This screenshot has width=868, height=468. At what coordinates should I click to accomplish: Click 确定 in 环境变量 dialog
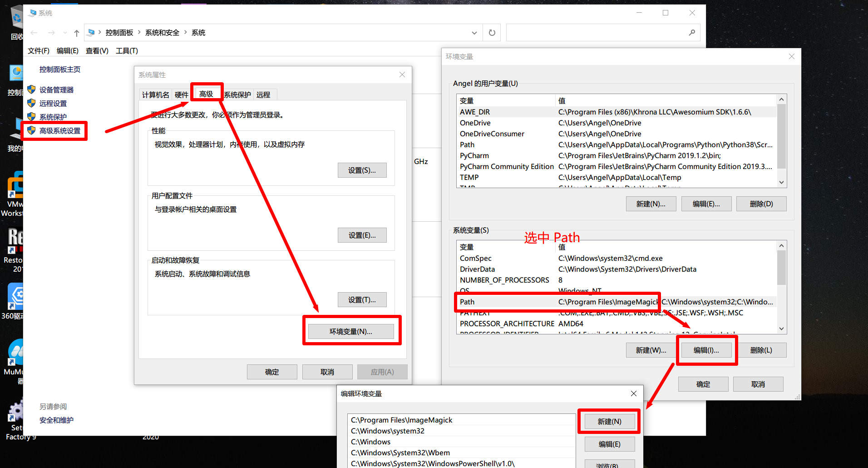coord(703,384)
